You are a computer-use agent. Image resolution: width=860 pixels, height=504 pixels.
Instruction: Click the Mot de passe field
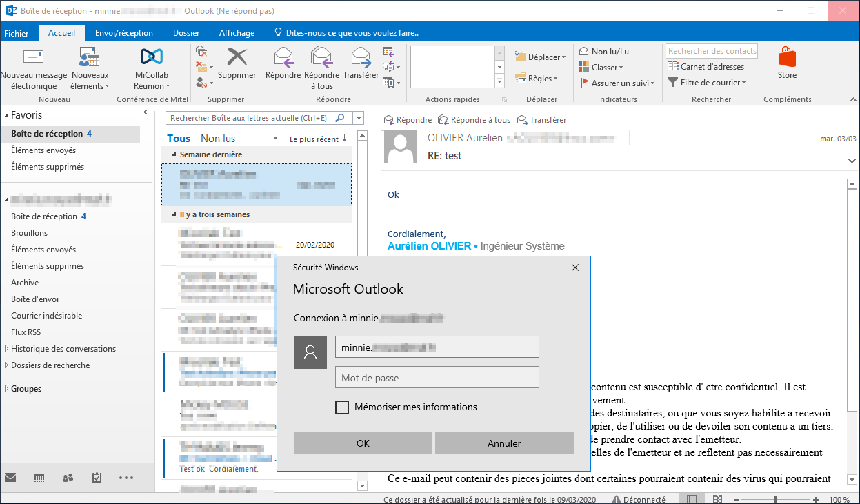[x=437, y=378]
